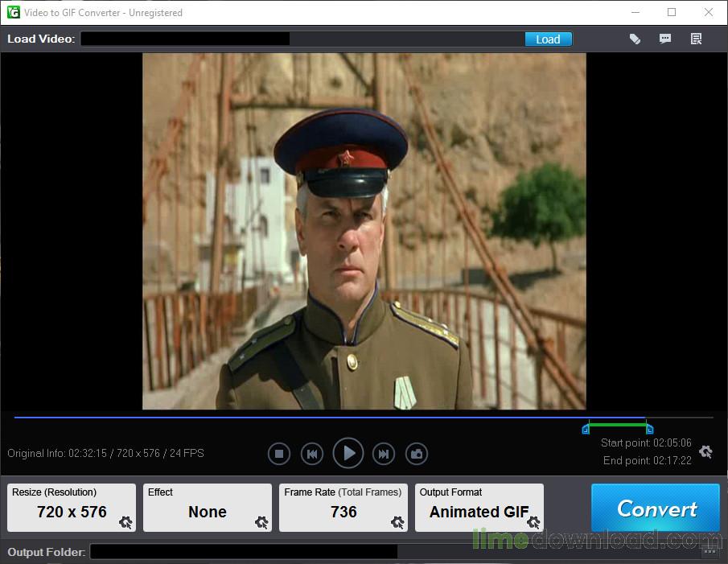Image resolution: width=728 pixels, height=564 pixels.
Task: Take a snapshot with the camera icon
Action: pos(417,453)
